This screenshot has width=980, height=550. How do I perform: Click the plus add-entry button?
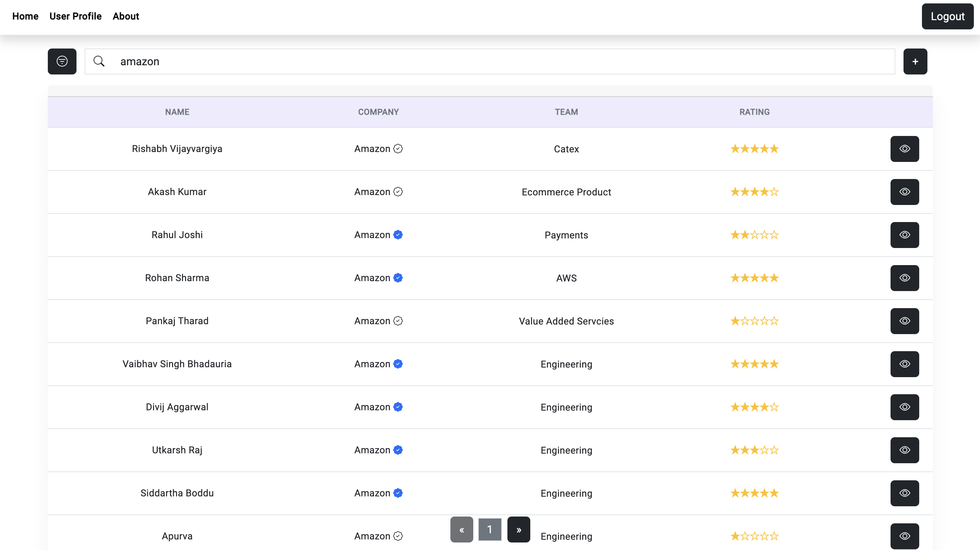click(x=915, y=61)
